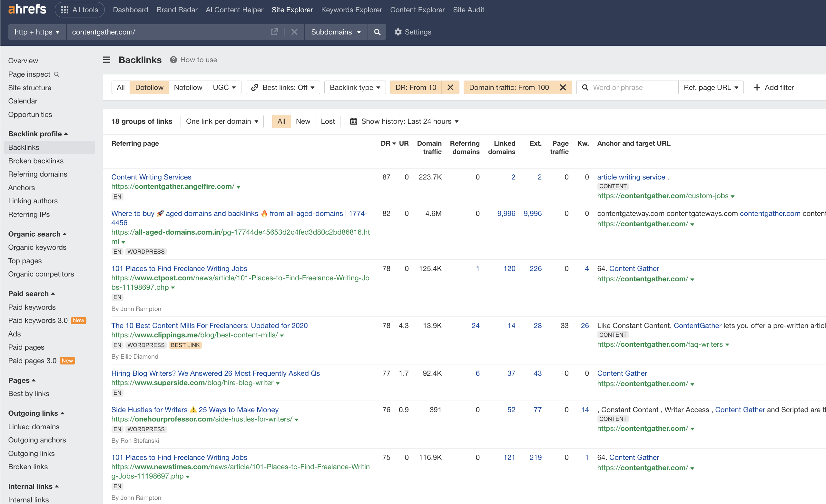Switch to Keywords Explorer
The height and width of the screenshot is (504, 826).
pos(351,10)
